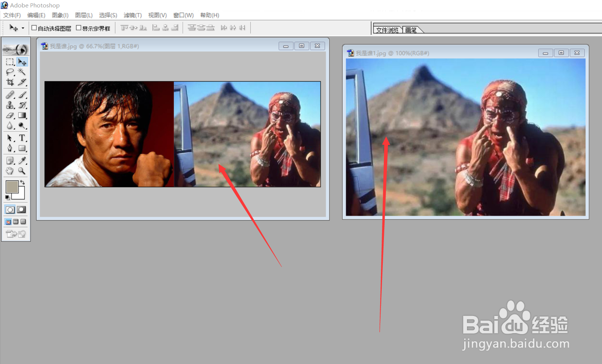The height and width of the screenshot is (364, 602).
Task: Select the Pen tool
Action: click(10, 148)
